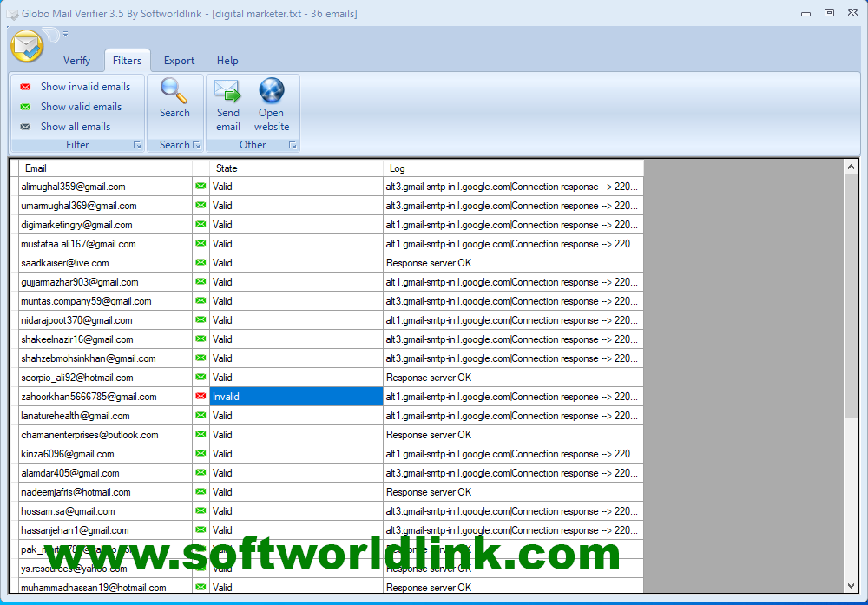This screenshot has height=605, width=868.
Task: Click log entry for alimughal359@gmail.com row
Action: [512, 187]
